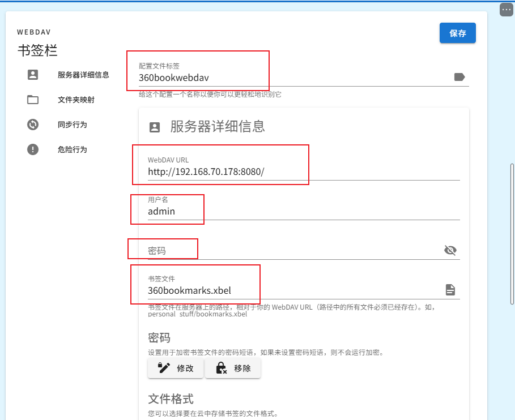Click the WebDAV URL input field
Screen dimensions: 515x420
(304, 172)
